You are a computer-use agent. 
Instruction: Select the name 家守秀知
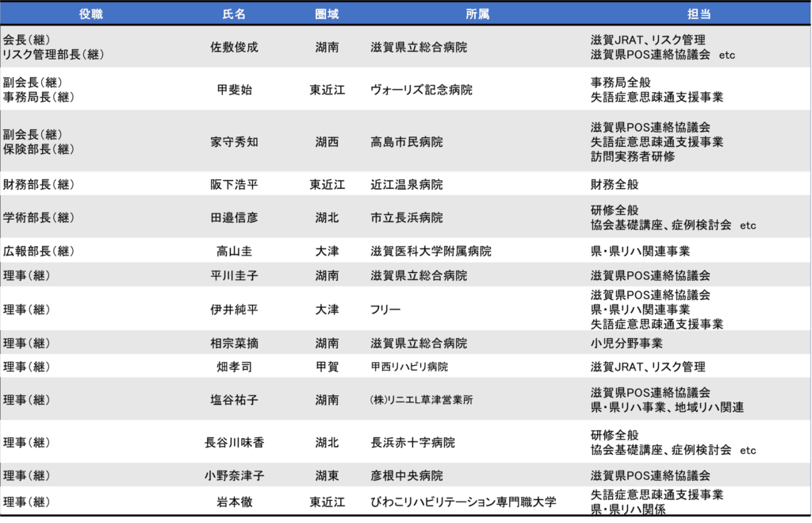[x=234, y=142]
